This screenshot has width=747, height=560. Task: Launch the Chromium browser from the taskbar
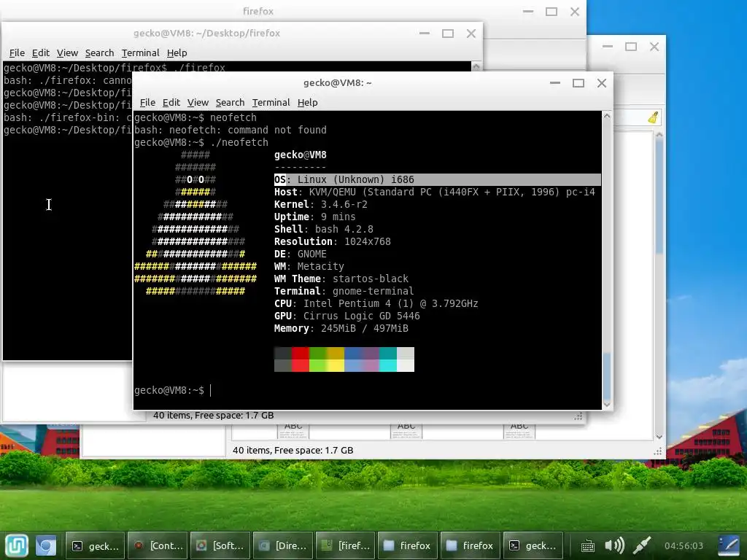coord(46,545)
